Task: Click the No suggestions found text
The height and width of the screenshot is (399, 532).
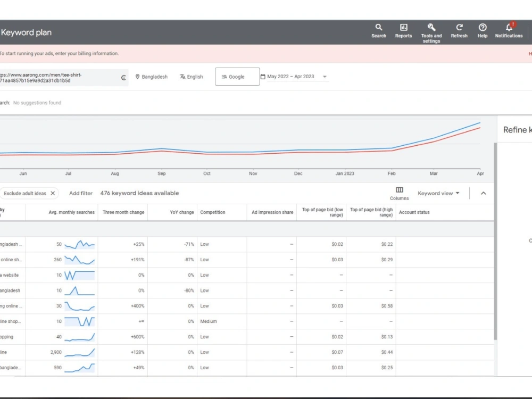Action: tap(37, 103)
